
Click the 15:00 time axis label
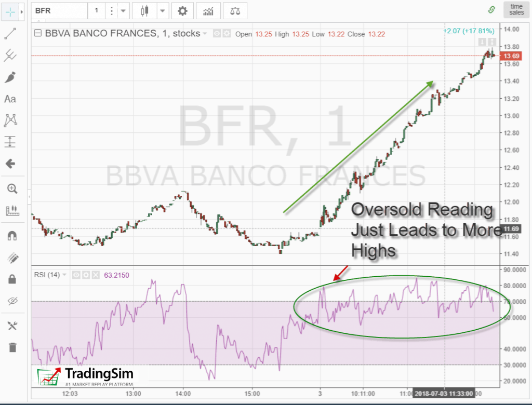click(252, 394)
